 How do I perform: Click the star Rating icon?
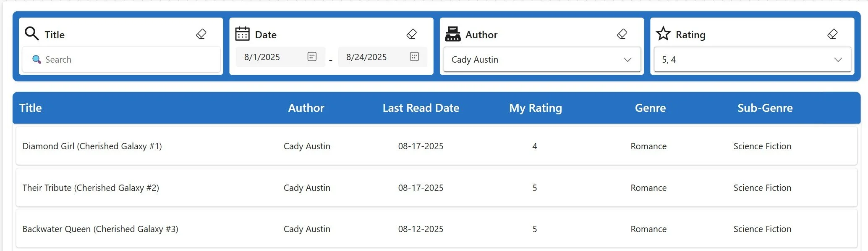[x=663, y=33]
